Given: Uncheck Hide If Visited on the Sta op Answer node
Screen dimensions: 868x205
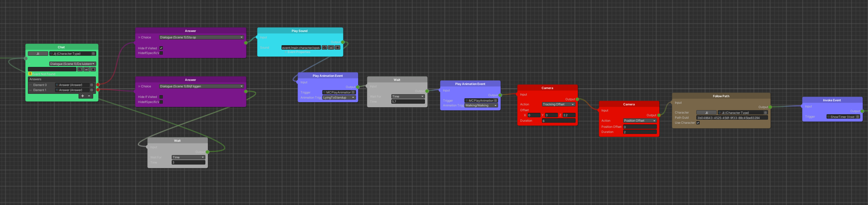Looking at the screenshot, I should pos(161,48).
